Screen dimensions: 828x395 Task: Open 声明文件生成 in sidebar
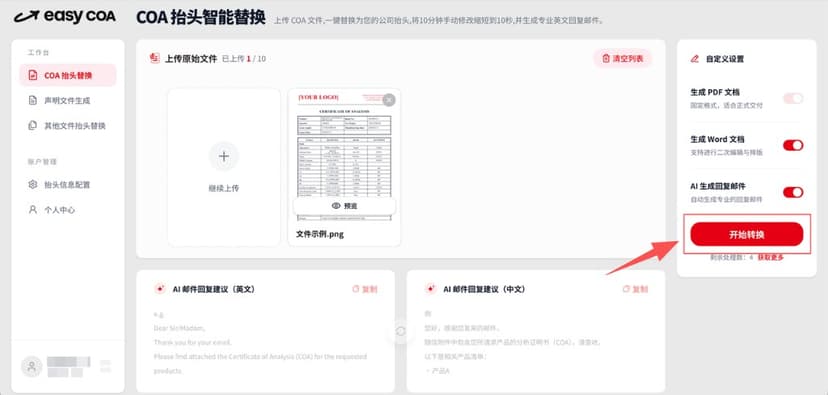coord(68,100)
